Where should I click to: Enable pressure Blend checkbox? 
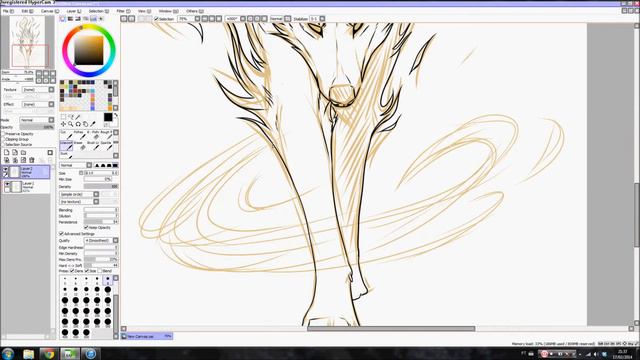click(x=100, y=271)
